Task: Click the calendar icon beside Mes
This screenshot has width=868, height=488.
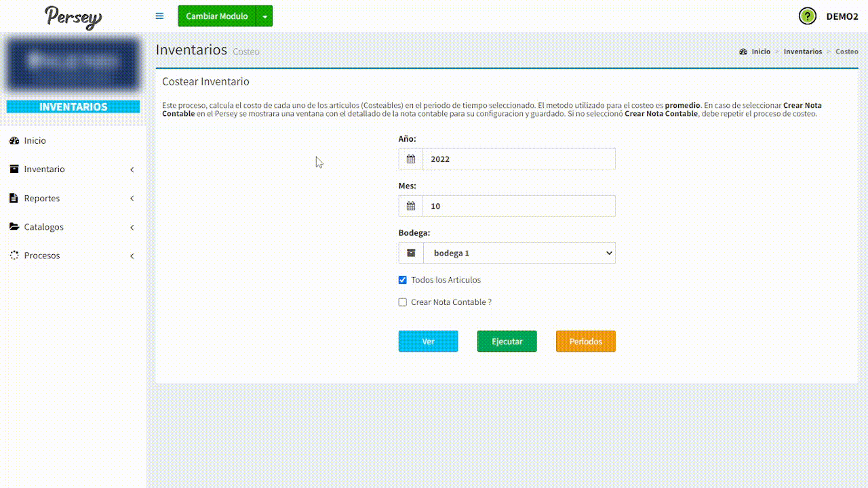Action: (x=410, y=206)
